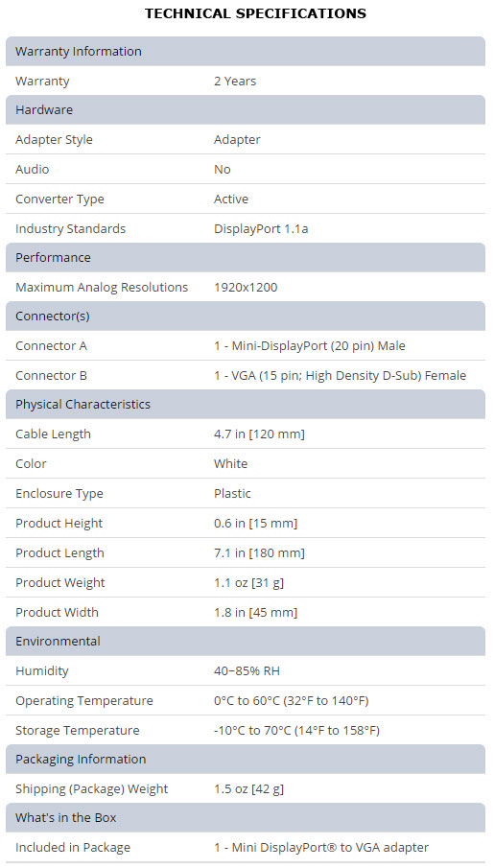Image resolution: width=494 pixels, height=868 pixels.
Task: Select the Connector B VGA Female value
Action: click(340, 375)
